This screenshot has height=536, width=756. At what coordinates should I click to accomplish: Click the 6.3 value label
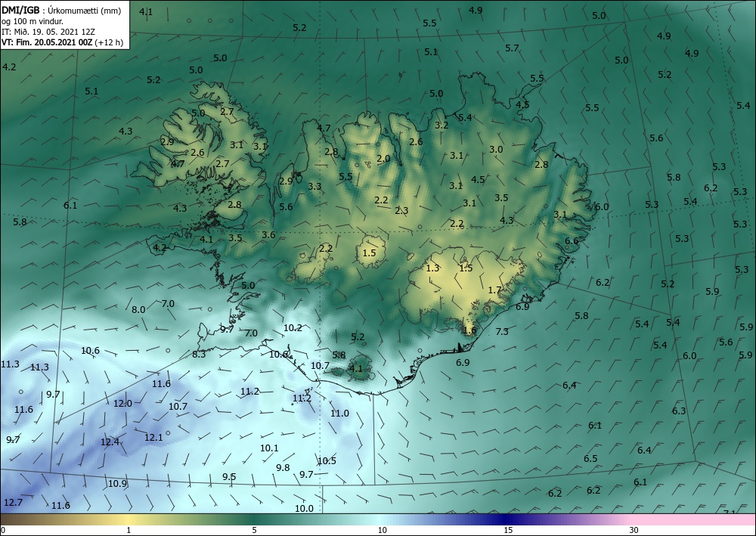pos(679,411)
